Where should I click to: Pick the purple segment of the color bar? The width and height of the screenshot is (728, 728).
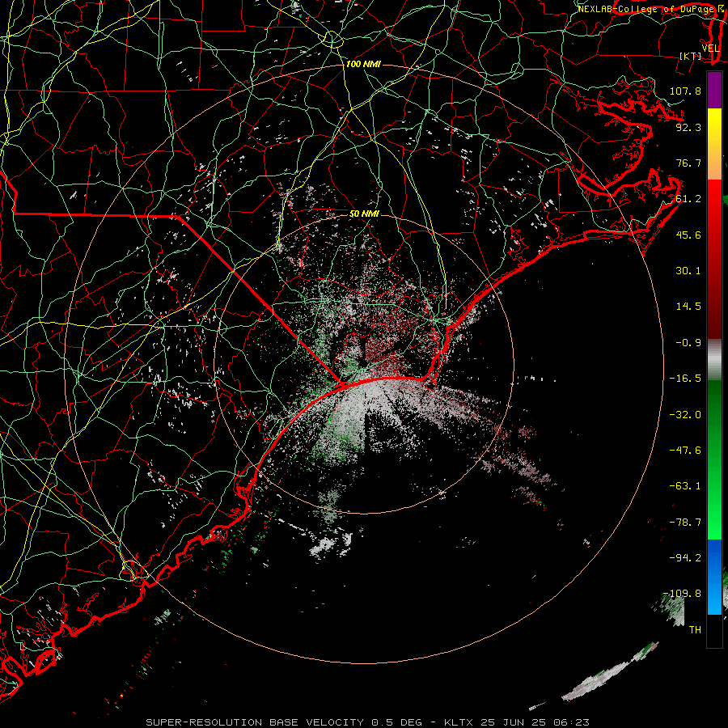(714, 90)
